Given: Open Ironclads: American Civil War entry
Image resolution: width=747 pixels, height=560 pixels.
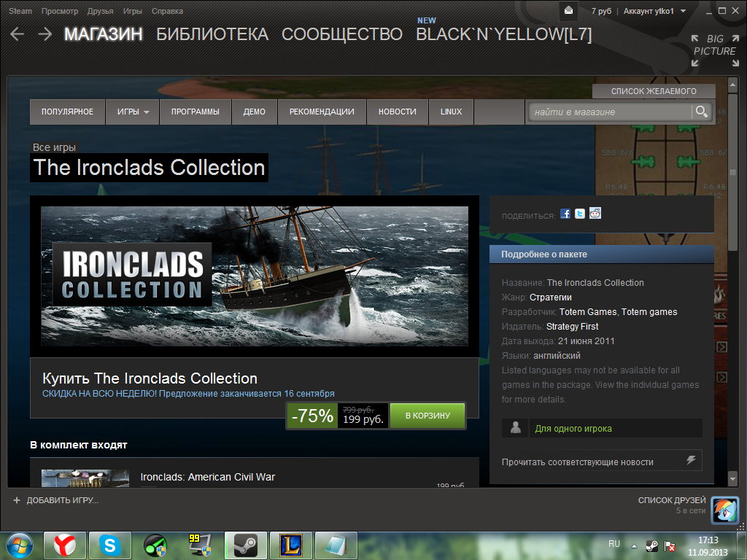Looking at the screenshot, I should [208, 477].
